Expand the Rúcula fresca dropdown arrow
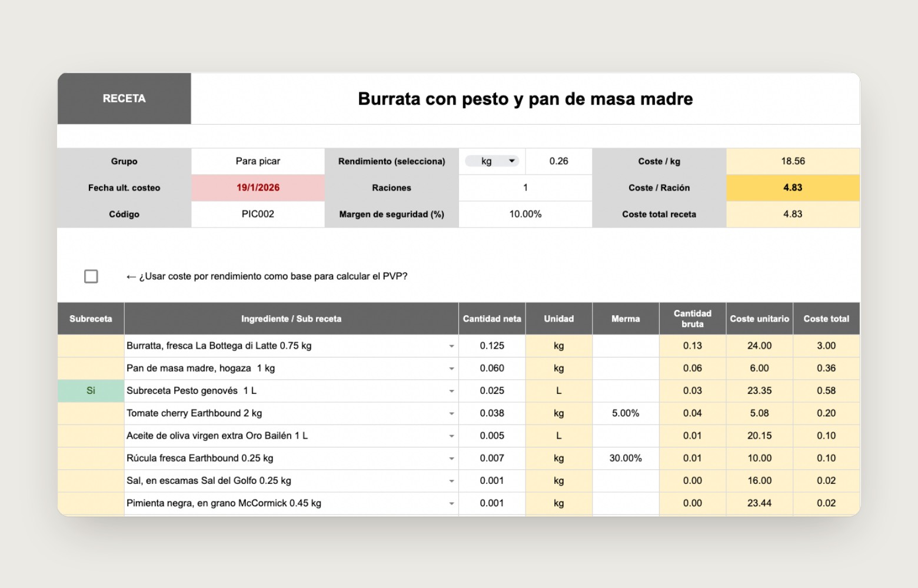 pyautogui.click(x=451, y=459)
